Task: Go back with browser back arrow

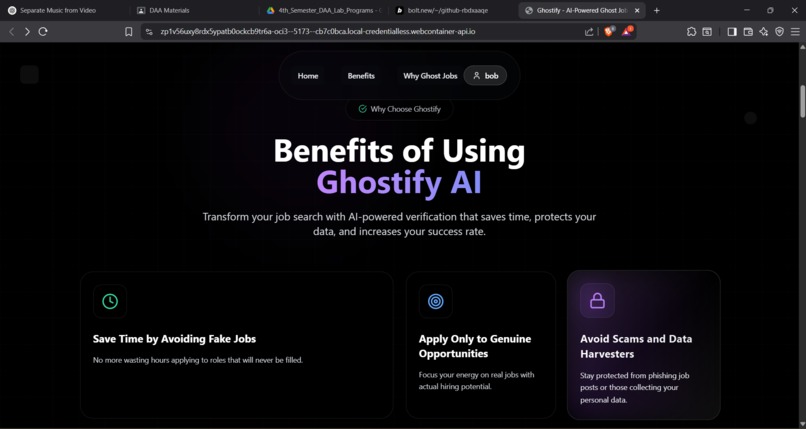Action: pyautogui.click(x=12, y=31)
